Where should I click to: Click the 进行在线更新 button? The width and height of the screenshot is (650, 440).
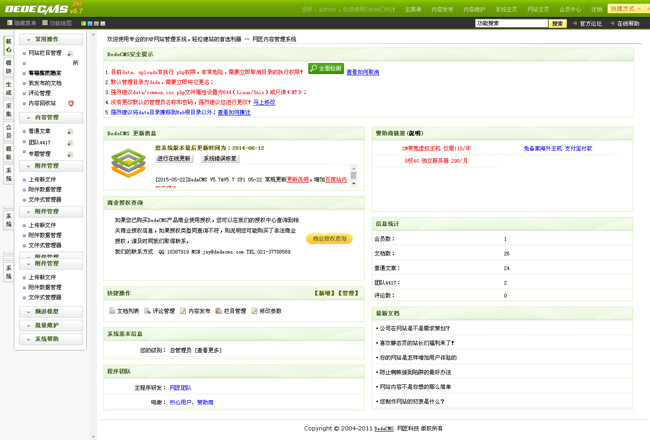(x=174, y=158)
